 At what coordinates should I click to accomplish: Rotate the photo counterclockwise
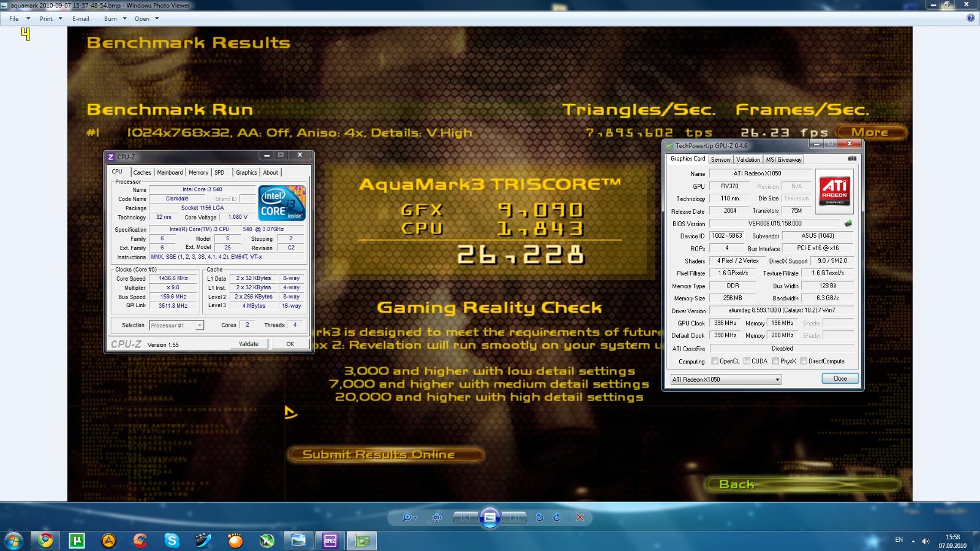539,517
